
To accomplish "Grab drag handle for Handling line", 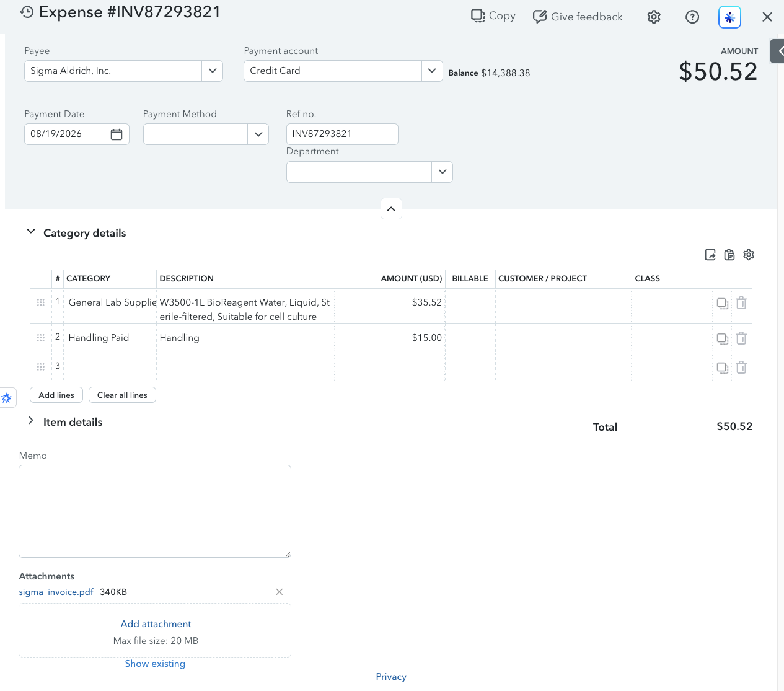I will (40, 338).
